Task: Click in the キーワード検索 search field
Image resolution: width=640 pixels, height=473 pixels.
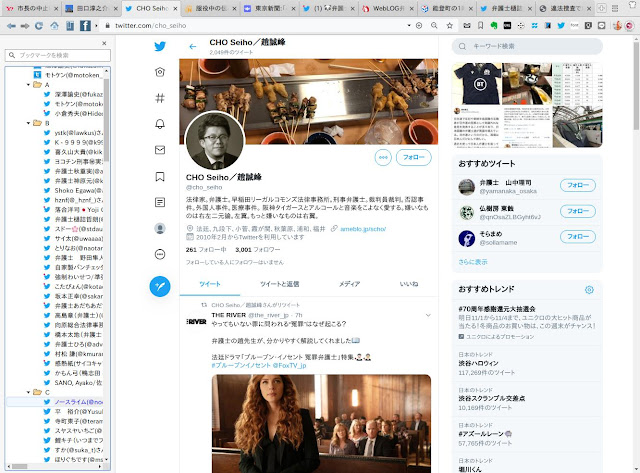Action: click(527, 47)
